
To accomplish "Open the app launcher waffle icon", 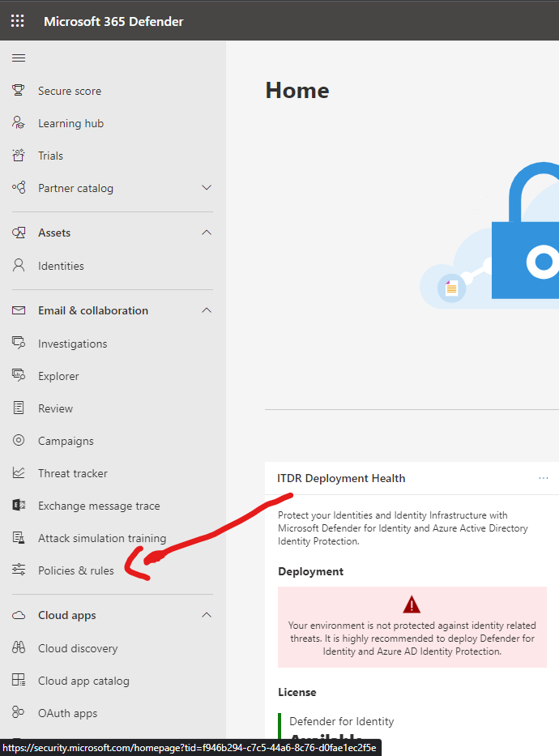I will tap(17, 21).
